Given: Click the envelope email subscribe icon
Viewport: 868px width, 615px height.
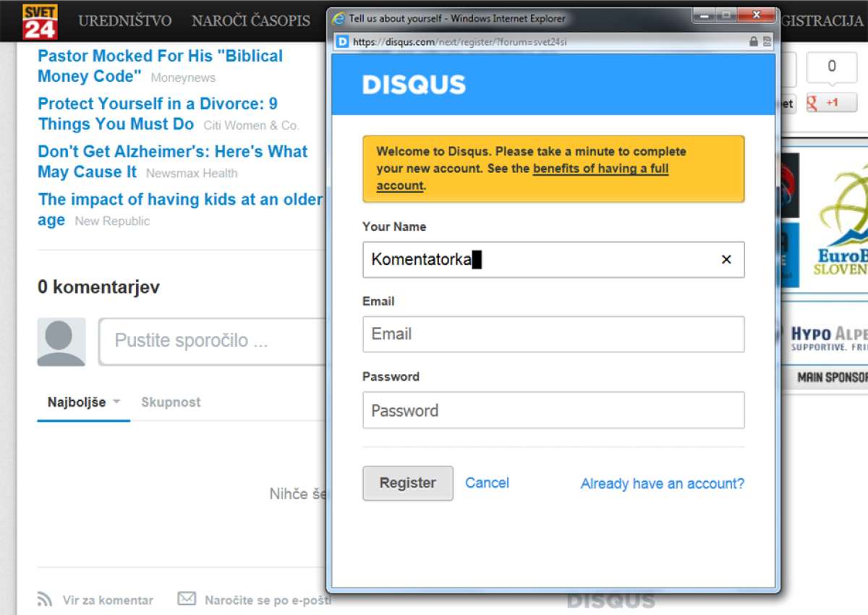Looking at the screenshot, I should [187, 599].
